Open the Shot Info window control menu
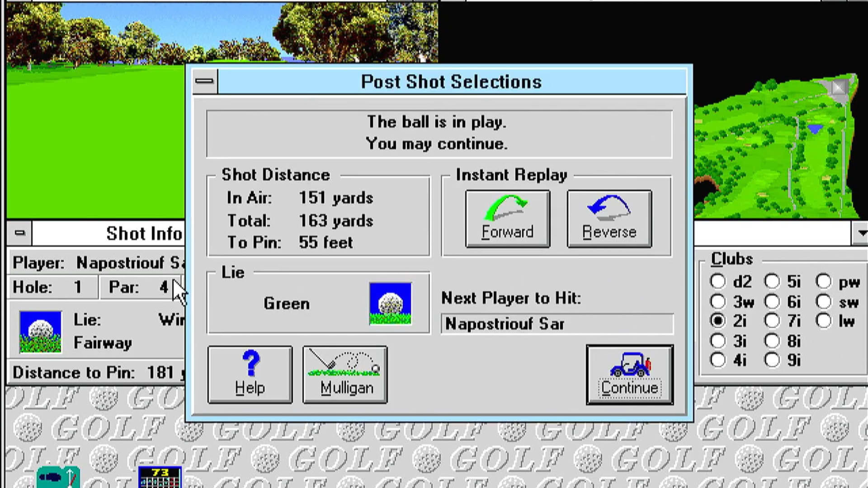 [x=19, y=233]
